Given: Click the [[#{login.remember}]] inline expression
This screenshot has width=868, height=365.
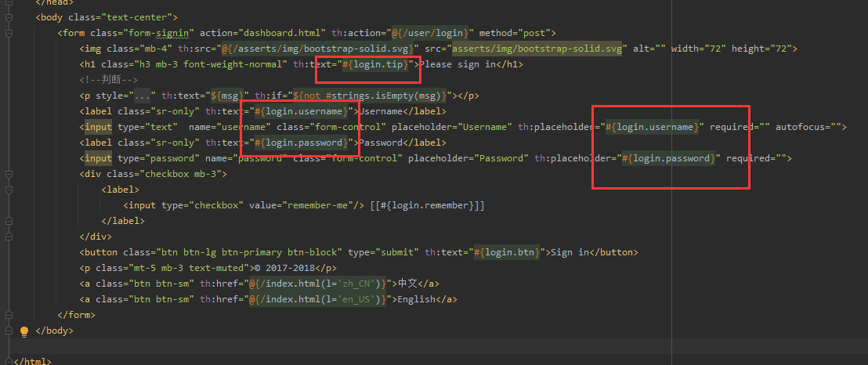Looking at the screenshot, I should pyautogui.click(x=428, y=205).
